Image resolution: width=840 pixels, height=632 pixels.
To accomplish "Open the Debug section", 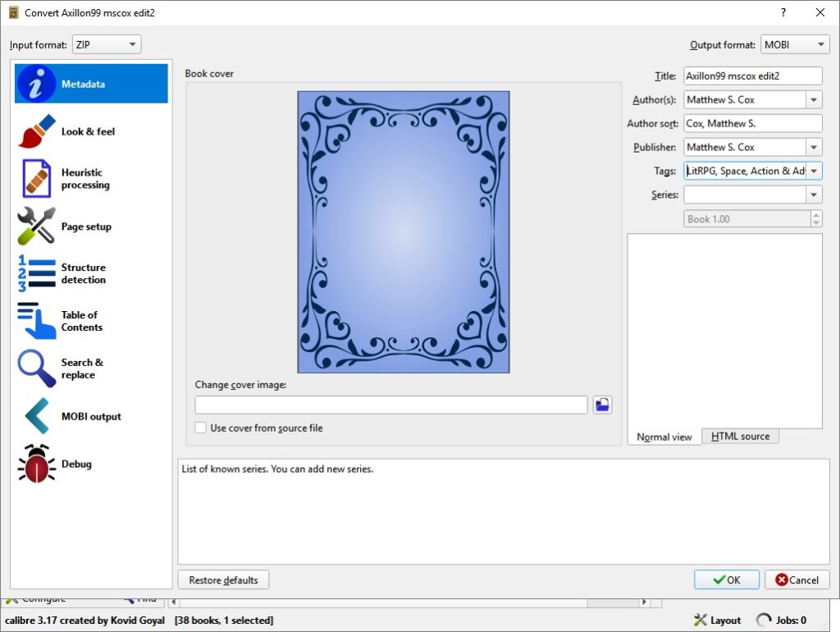I will (76, 464).
